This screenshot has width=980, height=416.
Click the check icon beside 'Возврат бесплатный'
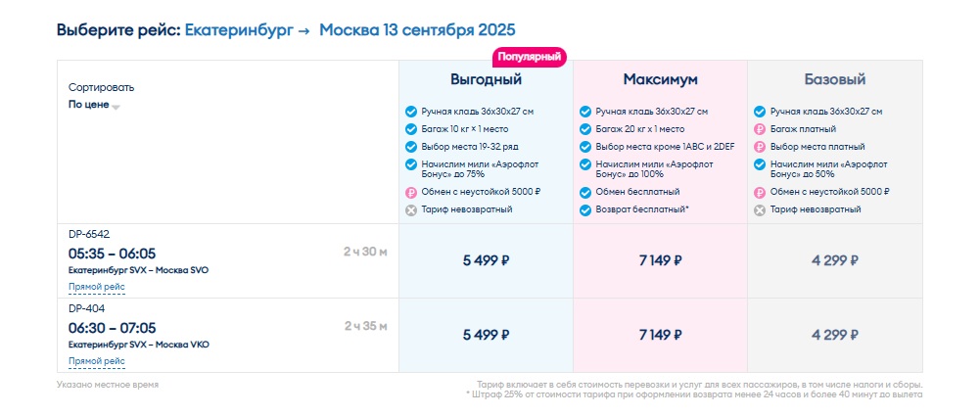point(585,209)
